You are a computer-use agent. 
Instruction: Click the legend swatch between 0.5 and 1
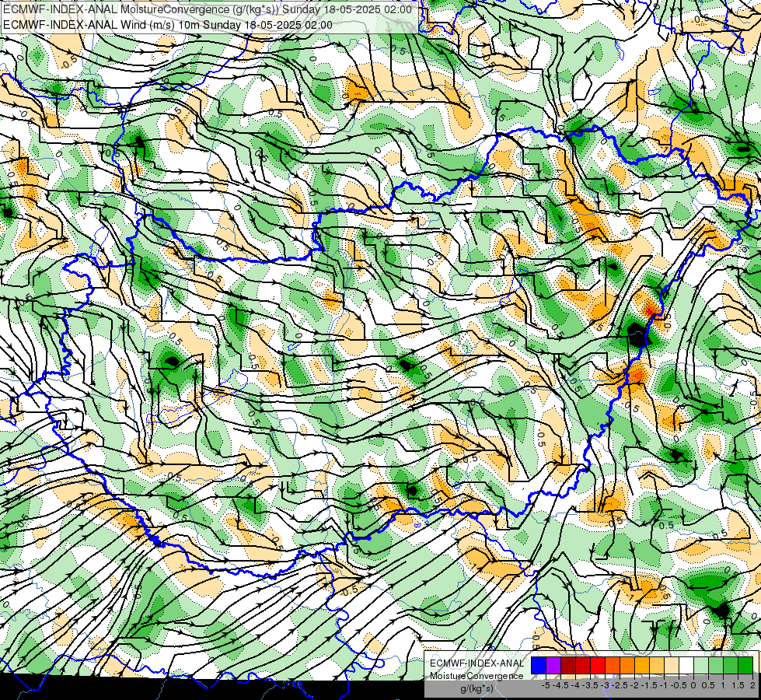click(x=716, y=666)
